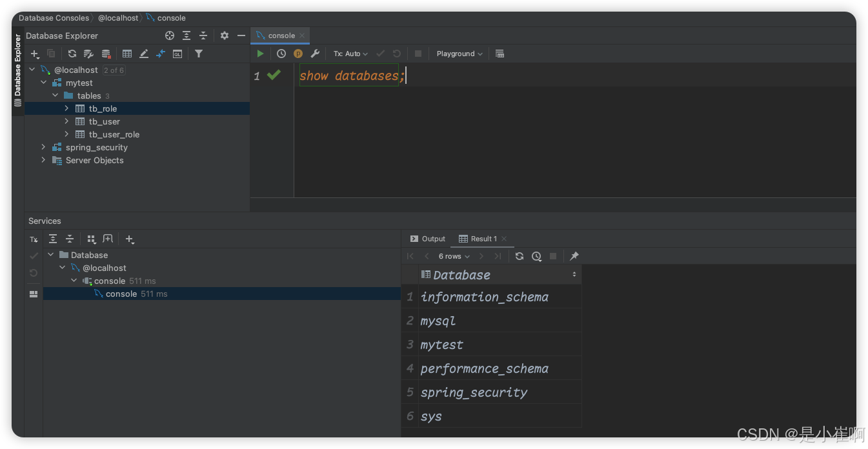This screenshot has width=868, height=449.
Task: Click the rollback arrow in console toolbar
Action: point(397,54)
